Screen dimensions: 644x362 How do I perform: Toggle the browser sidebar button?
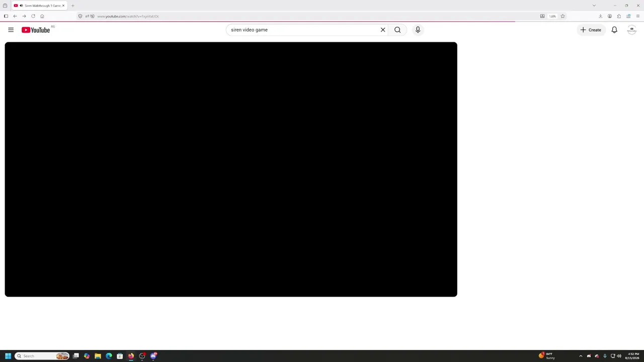6,16
